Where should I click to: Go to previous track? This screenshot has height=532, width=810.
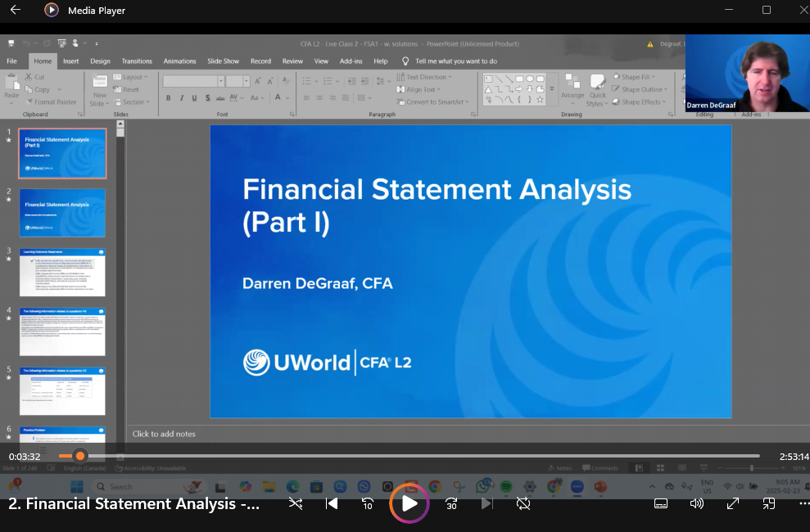[332, 503]
